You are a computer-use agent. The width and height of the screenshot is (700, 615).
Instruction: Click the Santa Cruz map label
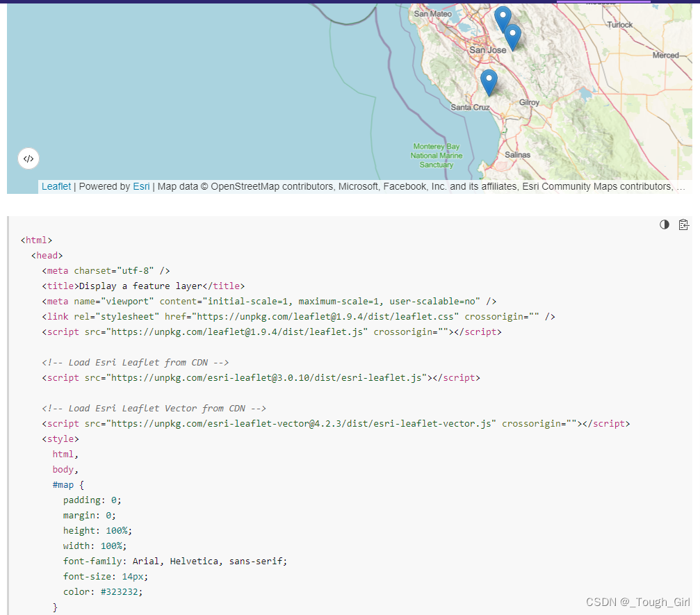tap(470, 107)
